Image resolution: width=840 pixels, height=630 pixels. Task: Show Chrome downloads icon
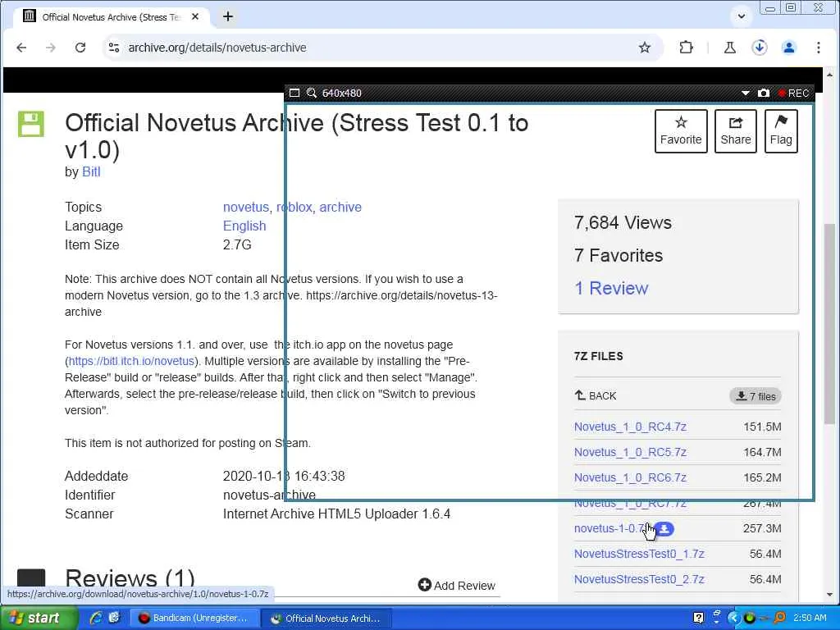pos(759,48)
